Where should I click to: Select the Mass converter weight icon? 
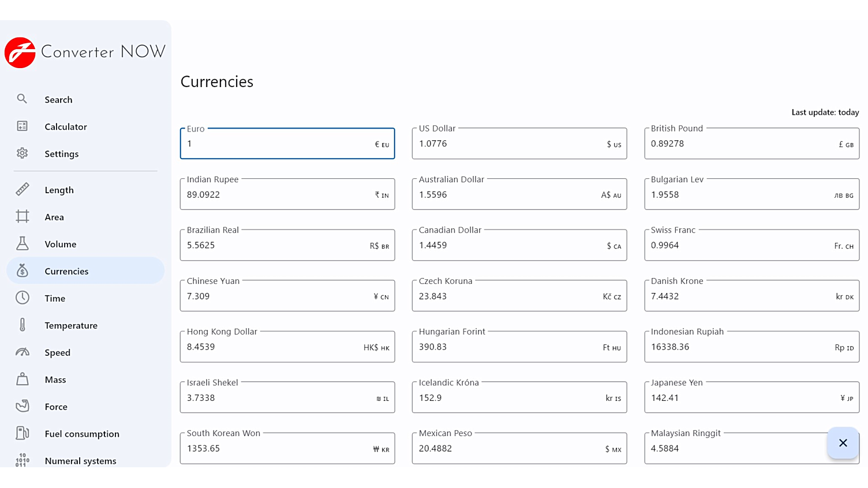coord(21,380)
